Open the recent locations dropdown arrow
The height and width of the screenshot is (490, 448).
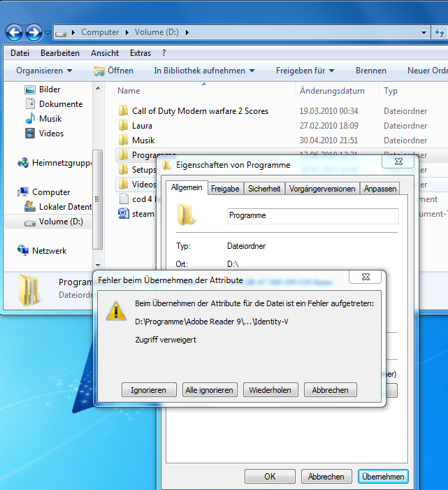pos(48,32)
